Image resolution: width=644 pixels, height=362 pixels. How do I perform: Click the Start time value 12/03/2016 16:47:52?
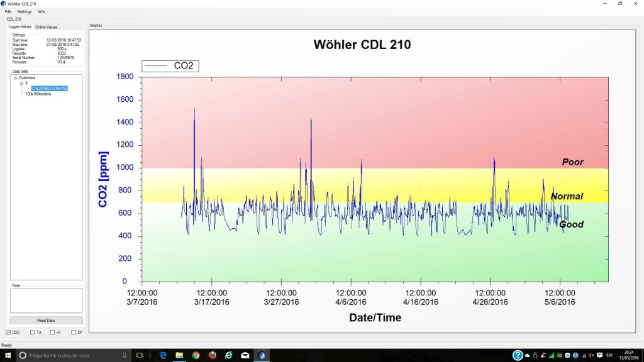(x=64, y=40)
